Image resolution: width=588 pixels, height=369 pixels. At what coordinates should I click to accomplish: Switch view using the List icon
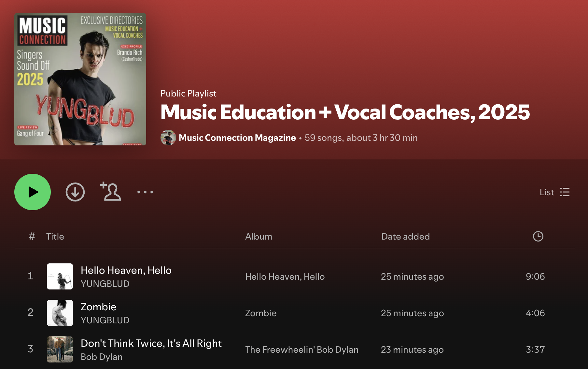pos(554,192)
